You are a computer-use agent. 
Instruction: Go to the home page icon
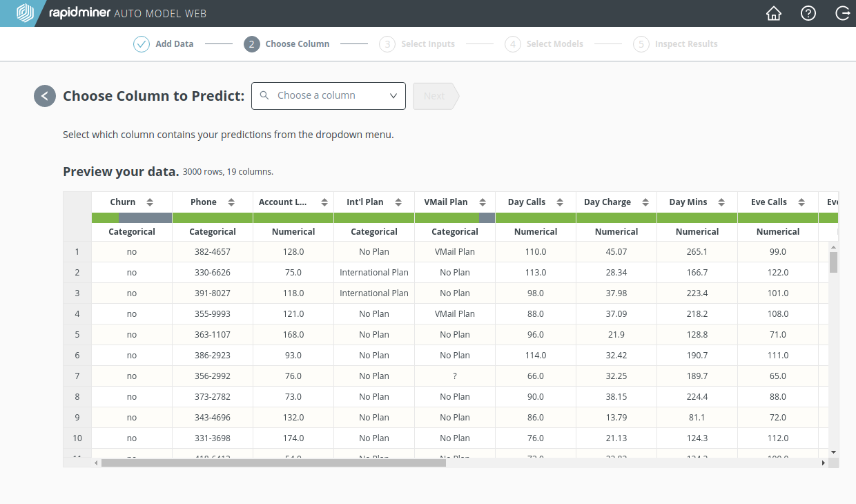tap(774, 13)
